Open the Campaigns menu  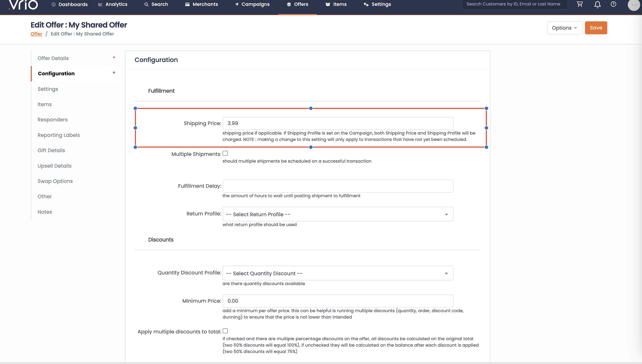click(252, 4)
